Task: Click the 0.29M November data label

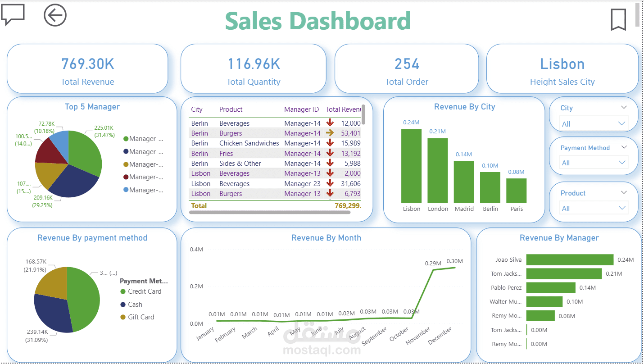Action: click(433, 263)
